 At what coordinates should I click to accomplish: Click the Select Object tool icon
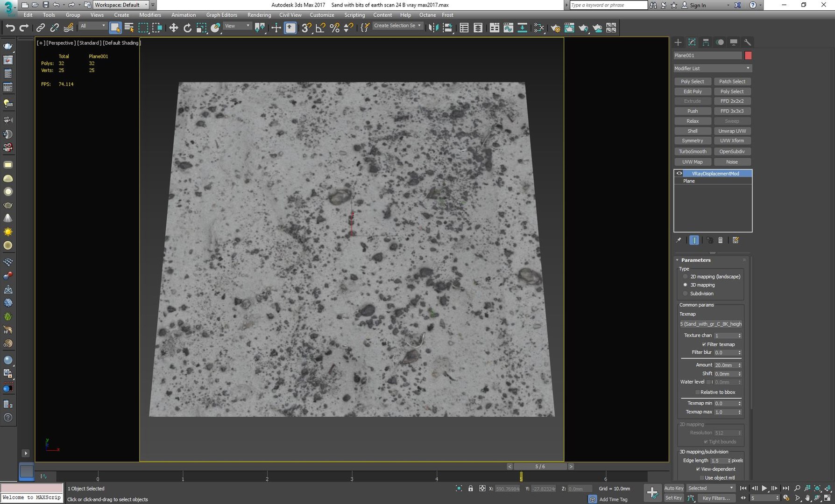(115, 28)
